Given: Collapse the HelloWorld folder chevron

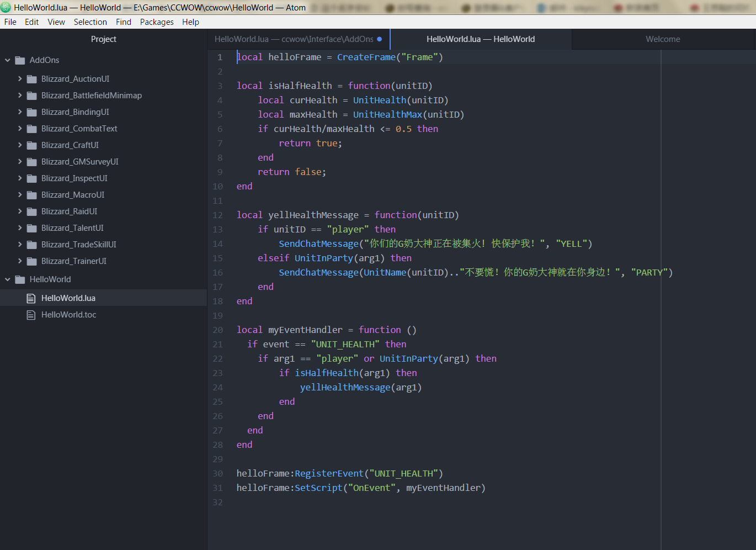Looking at the screenshot, I should (8, 279).
